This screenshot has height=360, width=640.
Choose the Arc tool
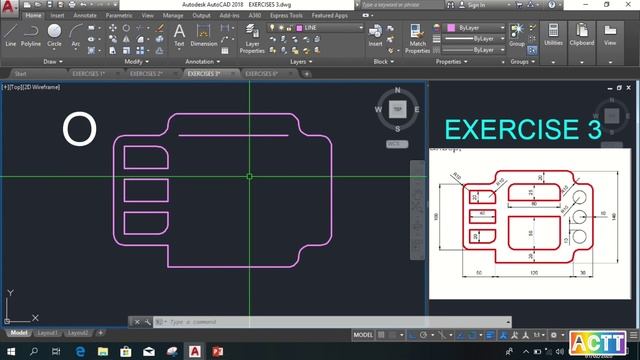coord(76,36)
